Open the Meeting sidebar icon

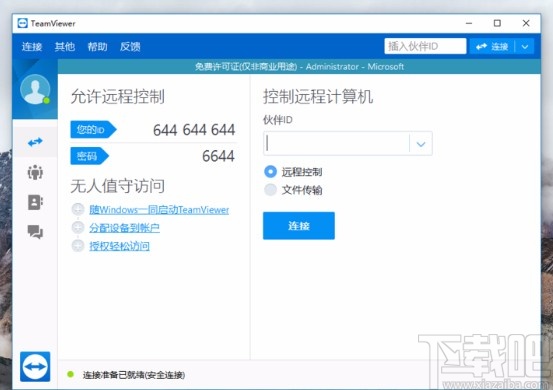click(x=35, y=172)
